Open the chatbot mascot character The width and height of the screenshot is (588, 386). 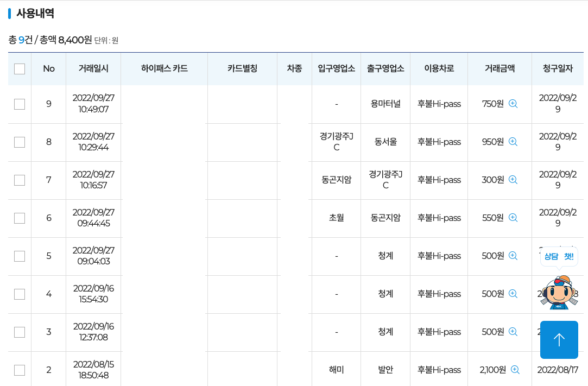(559, 294)
